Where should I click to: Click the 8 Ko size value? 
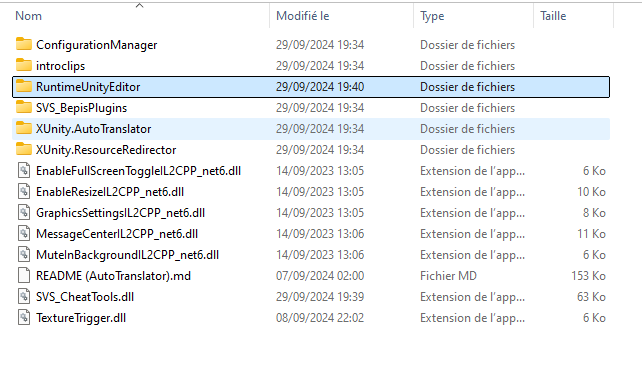[594, 213]
